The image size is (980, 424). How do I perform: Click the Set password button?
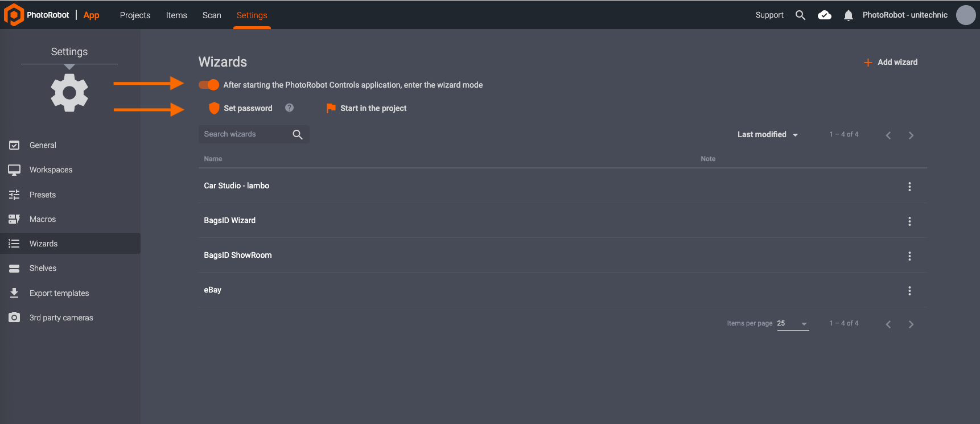(241, 108)
